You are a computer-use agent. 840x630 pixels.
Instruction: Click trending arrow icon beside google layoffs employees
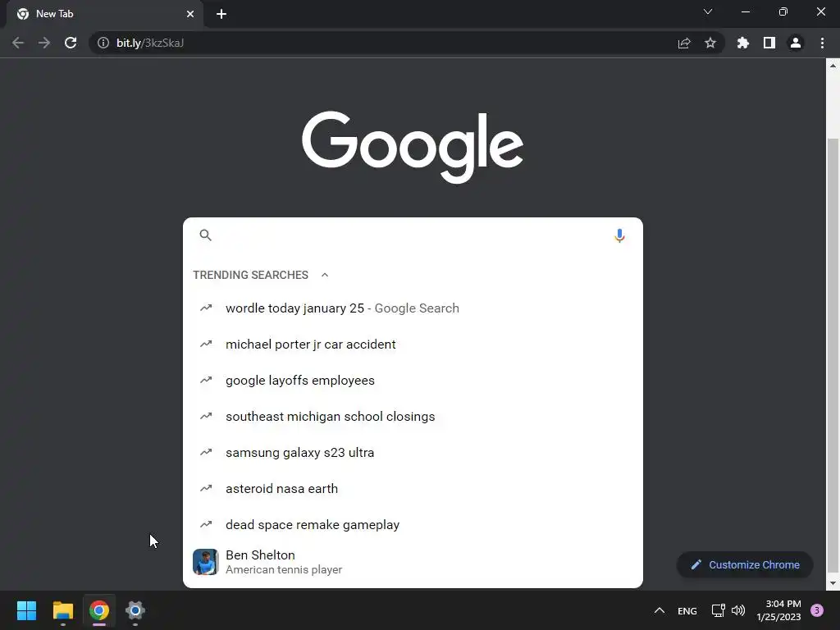pyautogui.click(x=206, y=380)
